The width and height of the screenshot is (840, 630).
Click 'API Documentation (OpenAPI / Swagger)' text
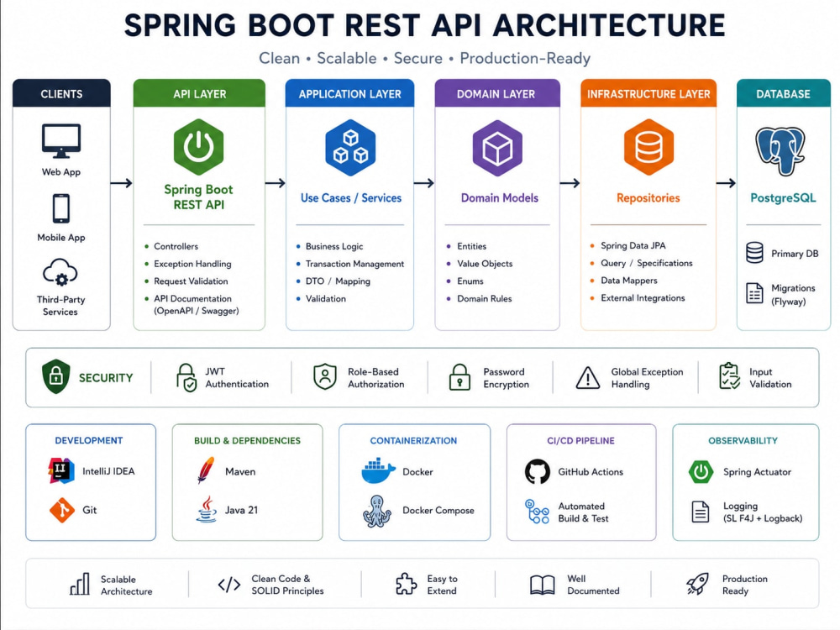[196, 304]
